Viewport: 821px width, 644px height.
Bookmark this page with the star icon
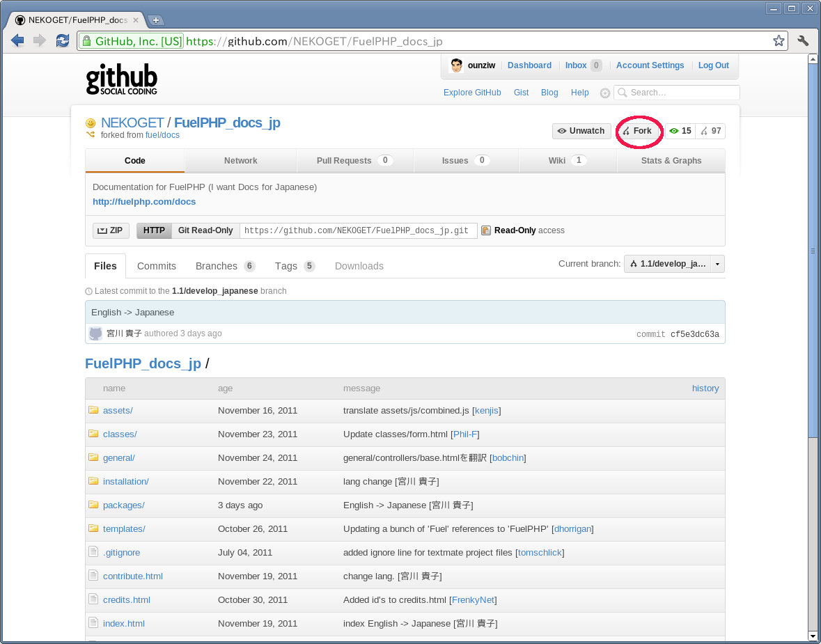tap(779, 41)
